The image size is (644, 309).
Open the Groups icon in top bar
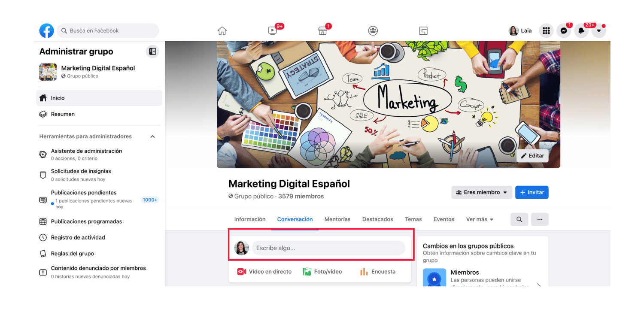pyautogui.click(x=373, y=30)
